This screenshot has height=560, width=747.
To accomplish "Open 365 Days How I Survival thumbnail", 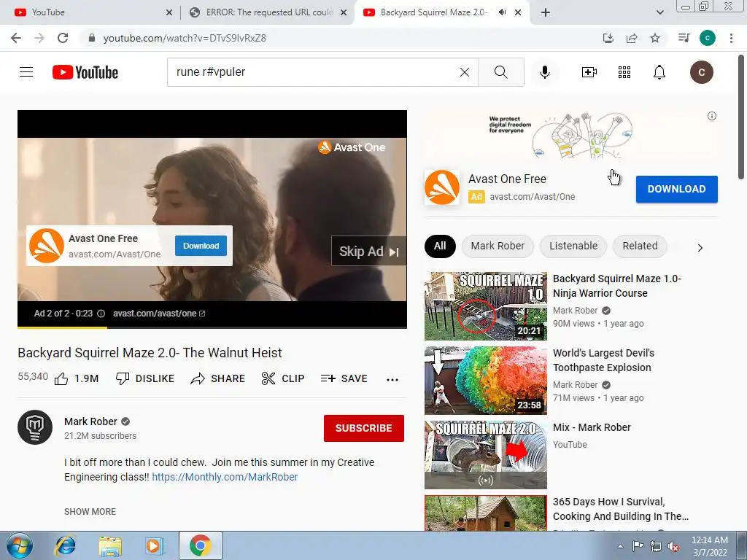I will point(485,513).
